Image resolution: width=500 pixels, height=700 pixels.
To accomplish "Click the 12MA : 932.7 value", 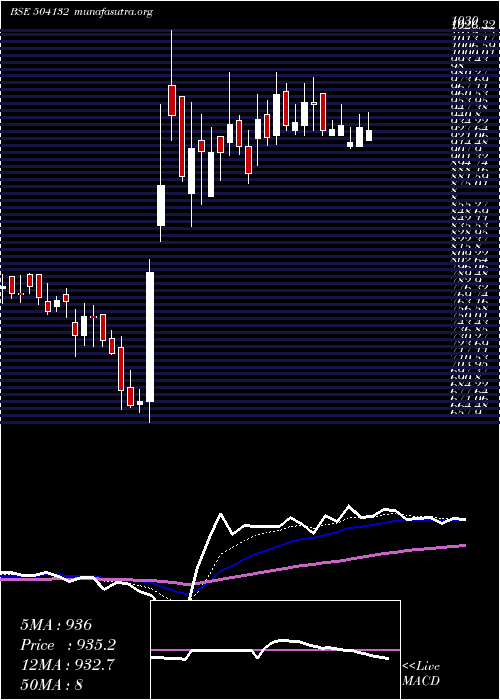I will point(67,665).
